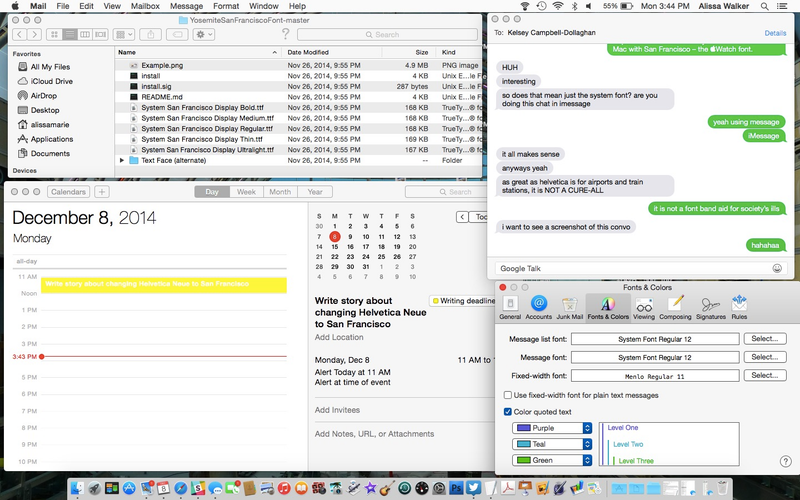
Task: Select the message font
Action: (x=765, y=357)
